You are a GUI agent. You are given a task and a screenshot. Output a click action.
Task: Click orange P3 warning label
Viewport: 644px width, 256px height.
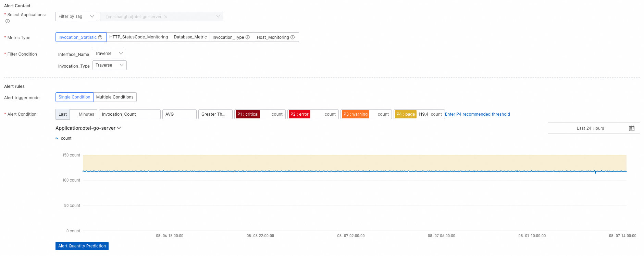coord(356,114)
